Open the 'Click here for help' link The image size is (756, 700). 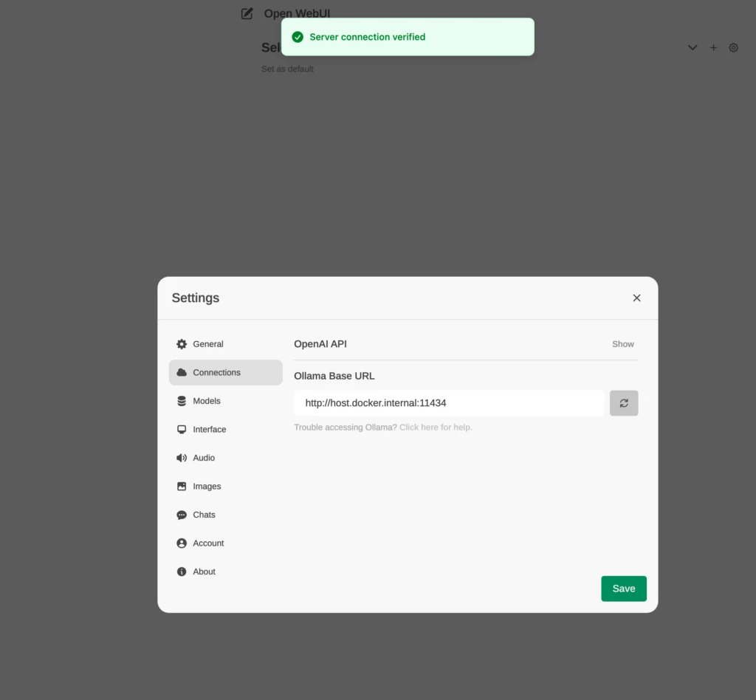pyautogui.click(x=436, y=428)
